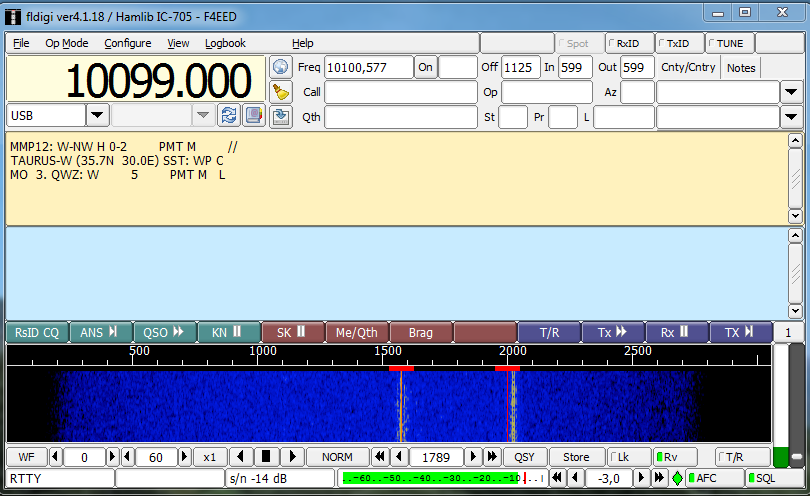Screen dimensions: 810x496
Task: Open the View menu
Action: [x=178, y=43]
